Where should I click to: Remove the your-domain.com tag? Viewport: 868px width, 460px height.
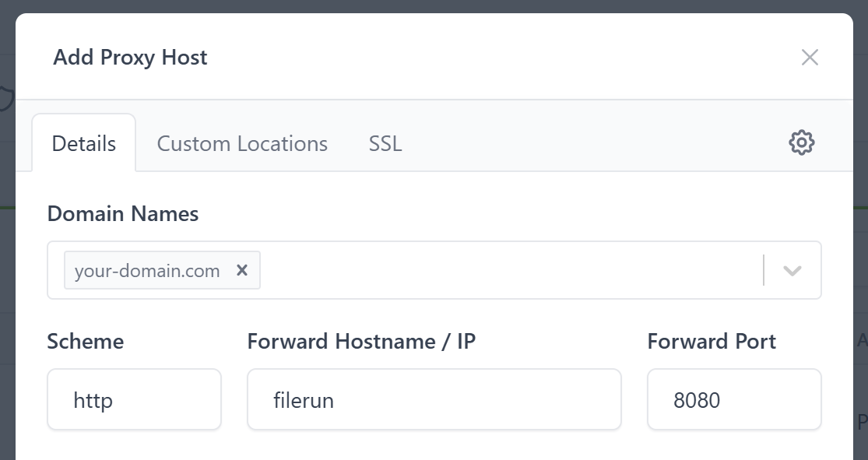242,270
